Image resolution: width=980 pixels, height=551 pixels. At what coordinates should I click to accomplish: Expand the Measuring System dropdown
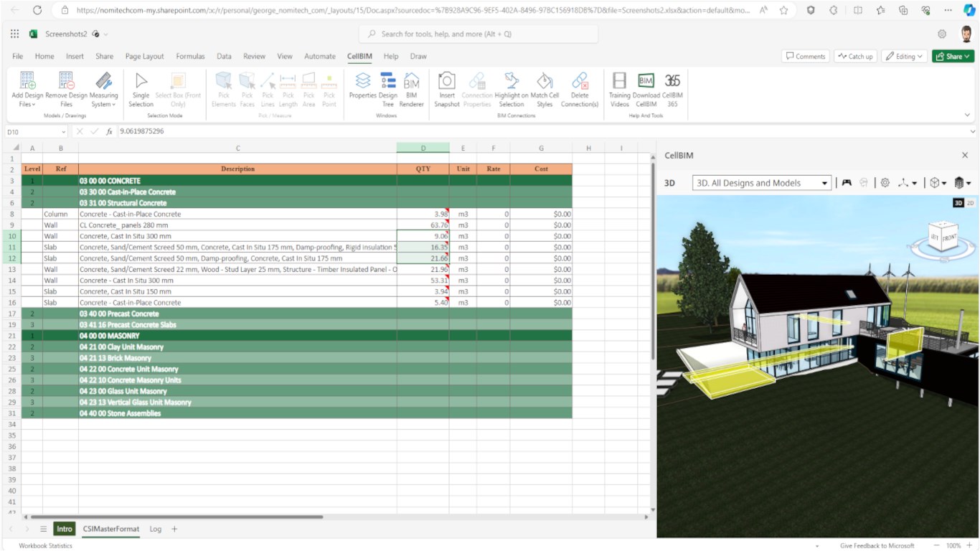[x=104, y=104]
